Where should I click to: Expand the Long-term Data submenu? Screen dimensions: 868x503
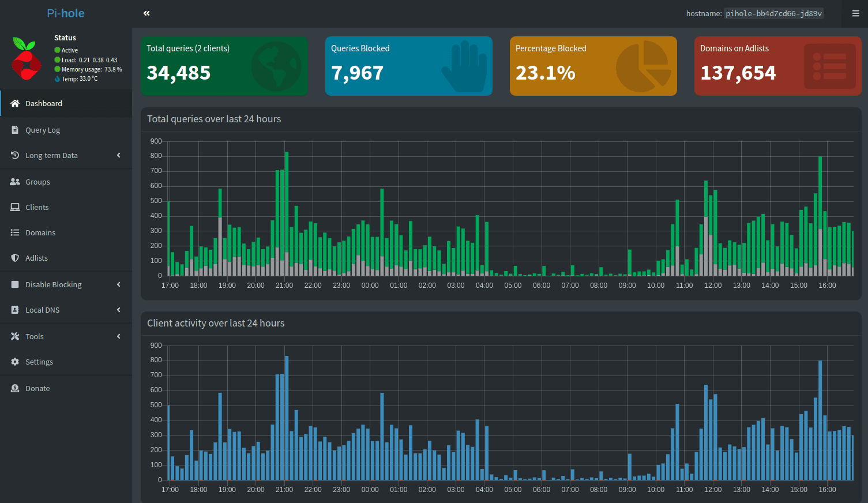point(51,155)
